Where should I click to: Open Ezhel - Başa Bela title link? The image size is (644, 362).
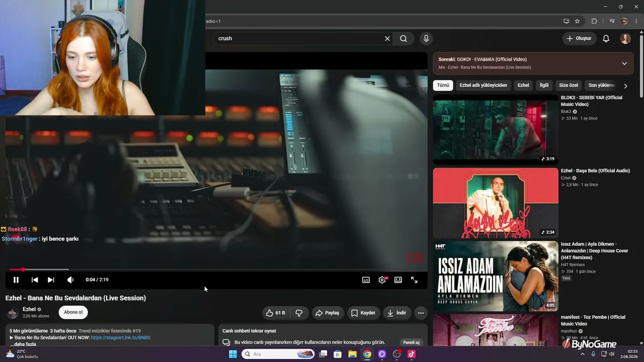point(595,170)
